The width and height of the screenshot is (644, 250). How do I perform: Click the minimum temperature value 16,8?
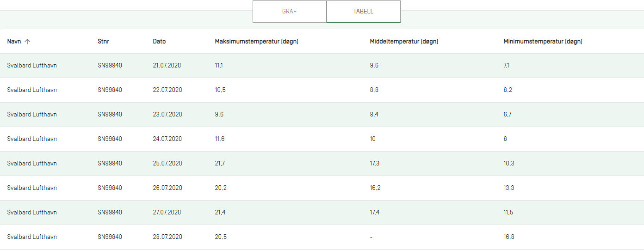click(509, 237)
